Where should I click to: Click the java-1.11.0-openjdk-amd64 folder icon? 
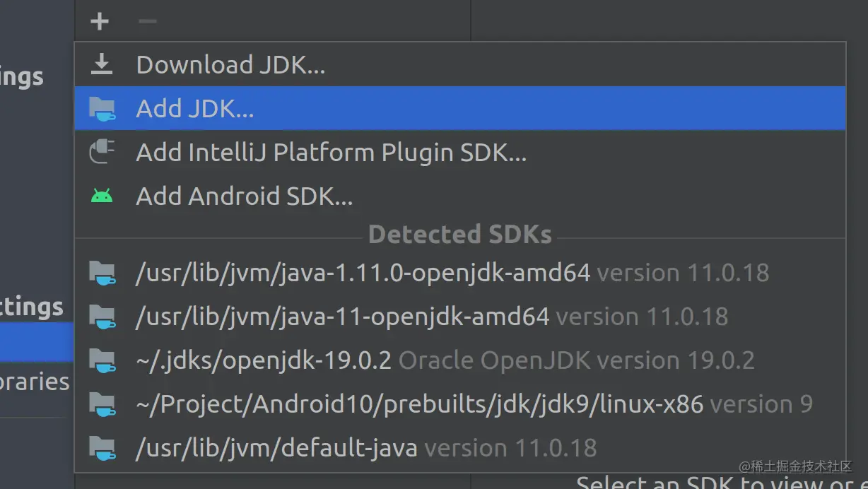(102, 273)
